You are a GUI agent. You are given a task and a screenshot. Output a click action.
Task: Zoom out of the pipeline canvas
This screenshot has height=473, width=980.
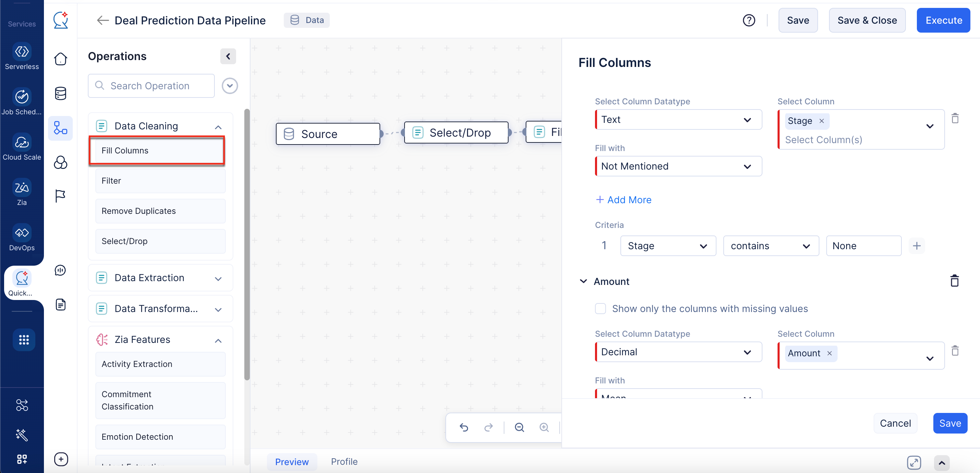click(x=519, y=427)
